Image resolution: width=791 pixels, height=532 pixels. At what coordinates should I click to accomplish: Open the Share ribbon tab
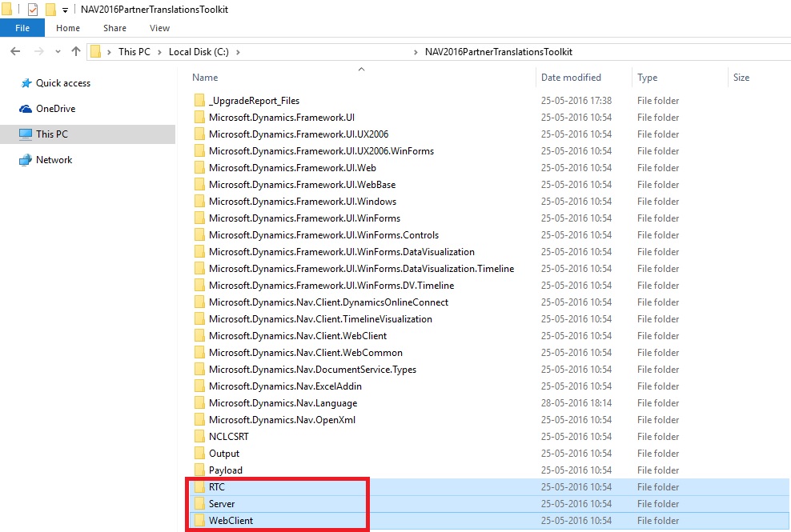tap(114, 28)
